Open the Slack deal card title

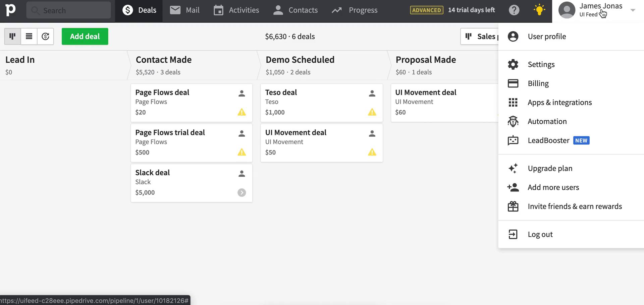coord(153,173)
